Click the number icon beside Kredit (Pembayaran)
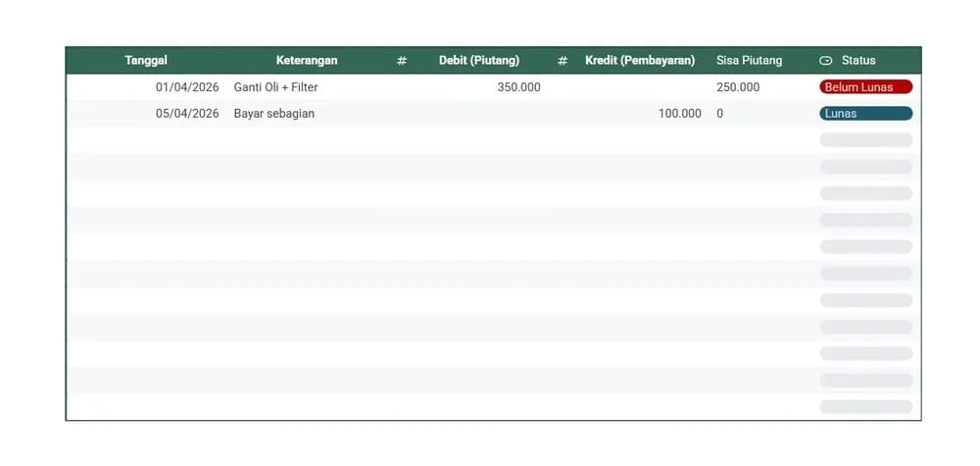Viewport: 980px width, 466px height. (563, 61)
